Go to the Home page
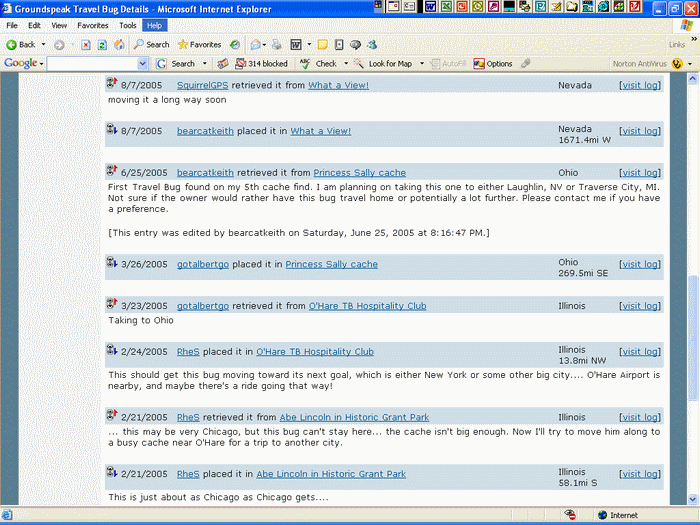This screenshot has height=525, width=700. (x=119, y=45)
